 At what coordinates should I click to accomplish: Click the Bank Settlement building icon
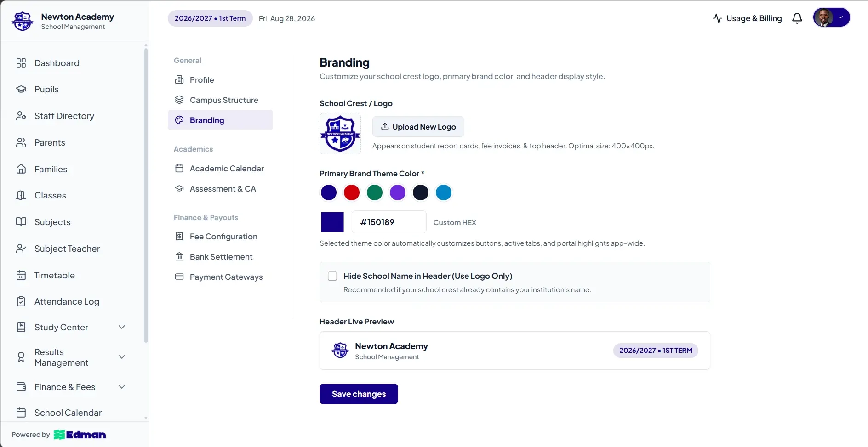click(x=179, y=256)
